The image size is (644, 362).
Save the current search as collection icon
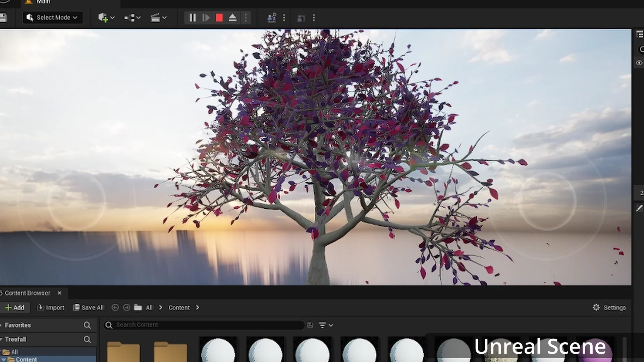[310, 325]
